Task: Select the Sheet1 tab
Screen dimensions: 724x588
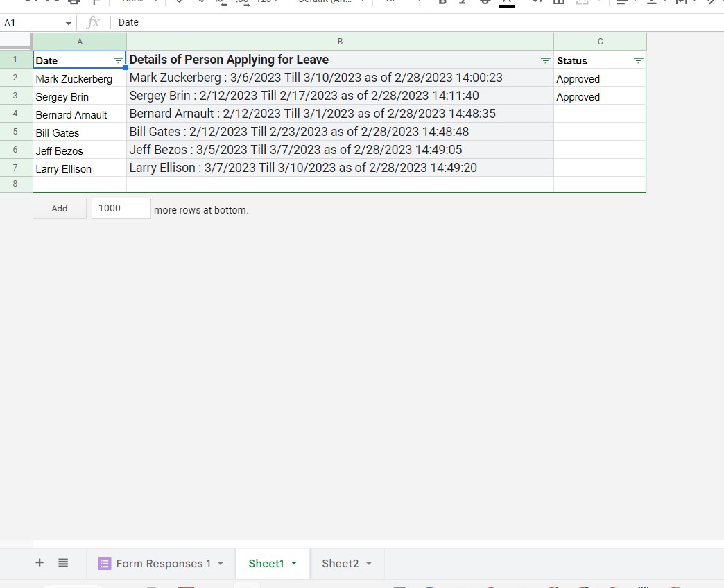Action: click(x=273, y=563)
